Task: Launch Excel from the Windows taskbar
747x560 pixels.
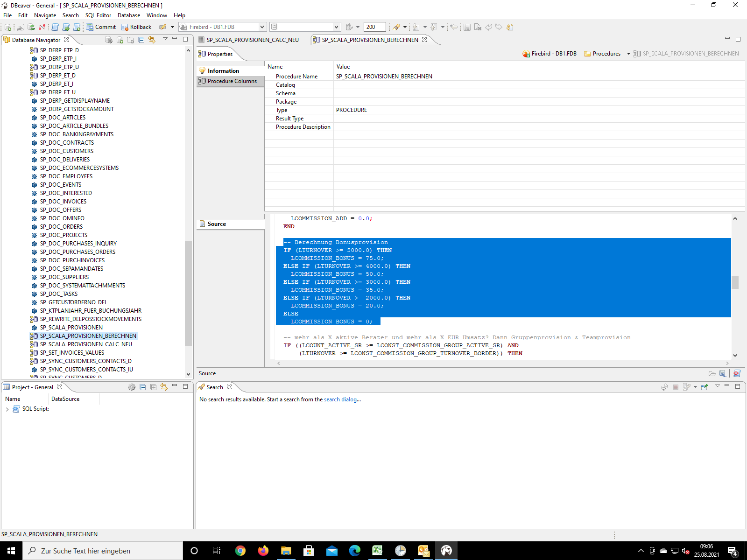Action: pos(378,551)
